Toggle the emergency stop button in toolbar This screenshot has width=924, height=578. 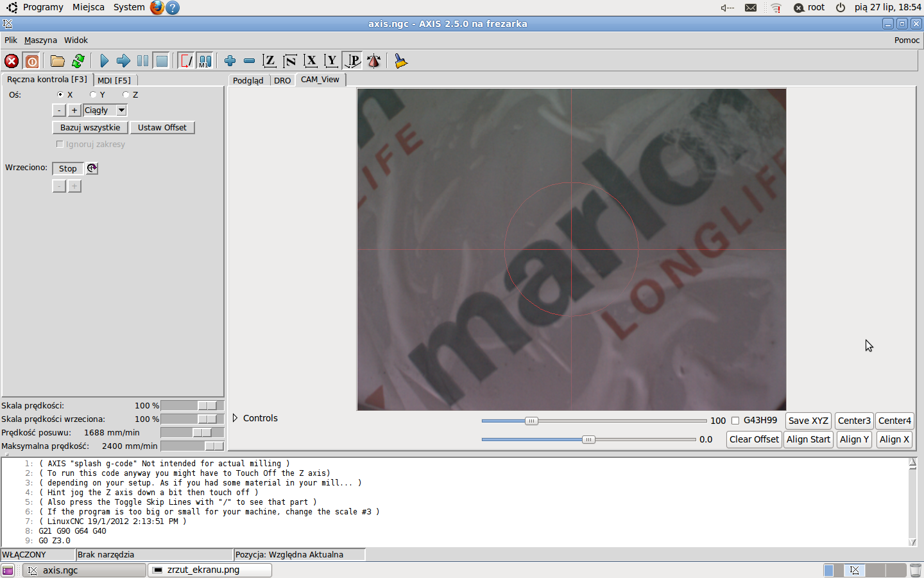click(x=12, y=61)
